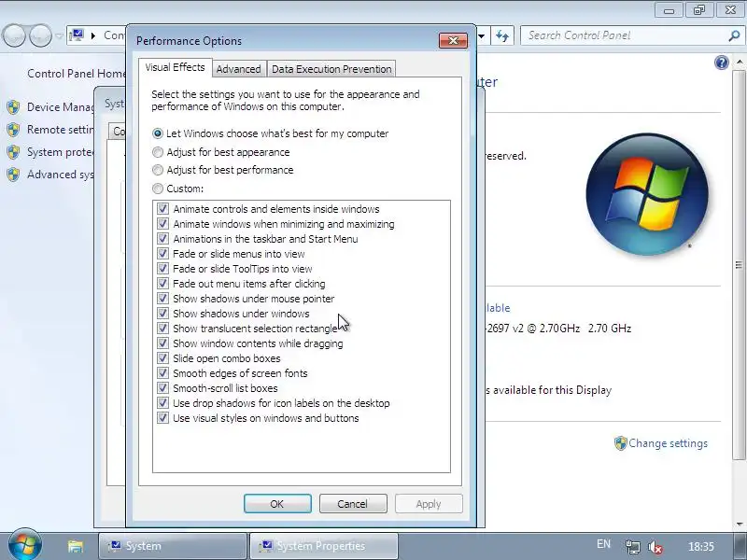The image size is (747, 560).
Task: Open Data Execution Prevention tab
Action: pyautogui.click(x=331, y=69)
